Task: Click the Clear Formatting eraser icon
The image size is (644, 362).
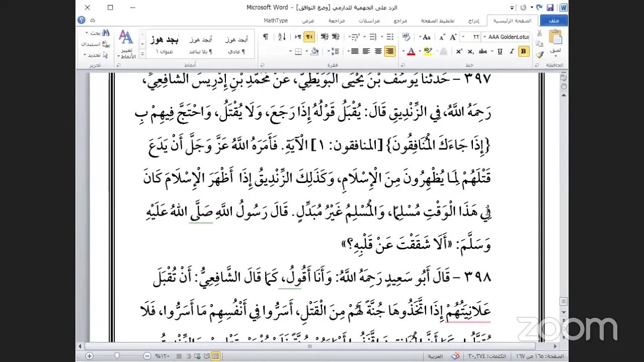Action: click(407, 37)
